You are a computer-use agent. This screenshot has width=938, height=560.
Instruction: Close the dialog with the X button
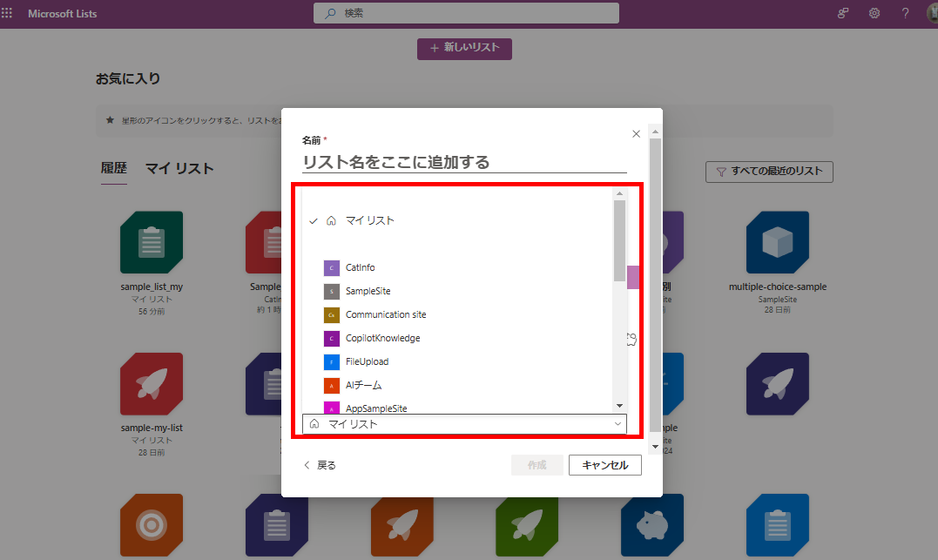pos(636,134)
